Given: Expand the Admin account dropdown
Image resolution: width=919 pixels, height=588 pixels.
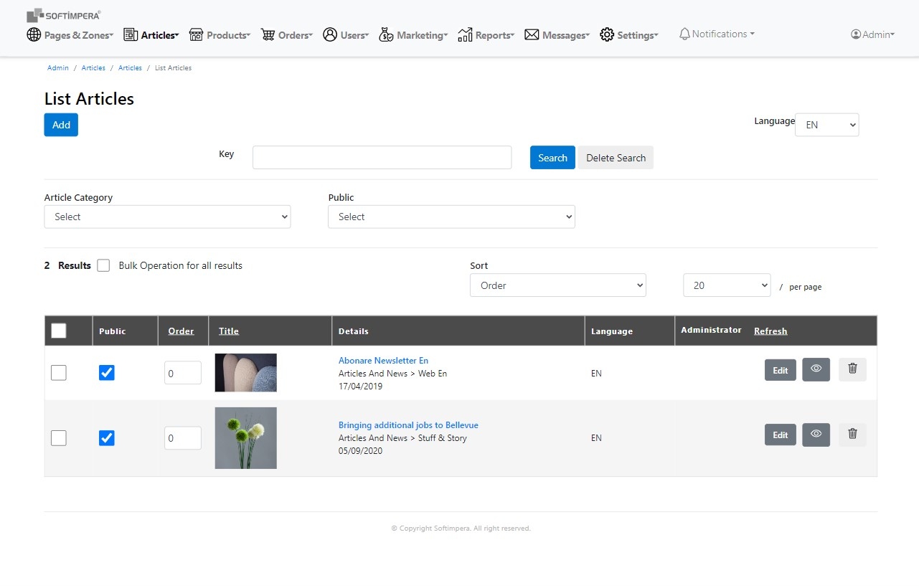Looking at the screenshot, I should pyautogui.click(x=872, y=34).
